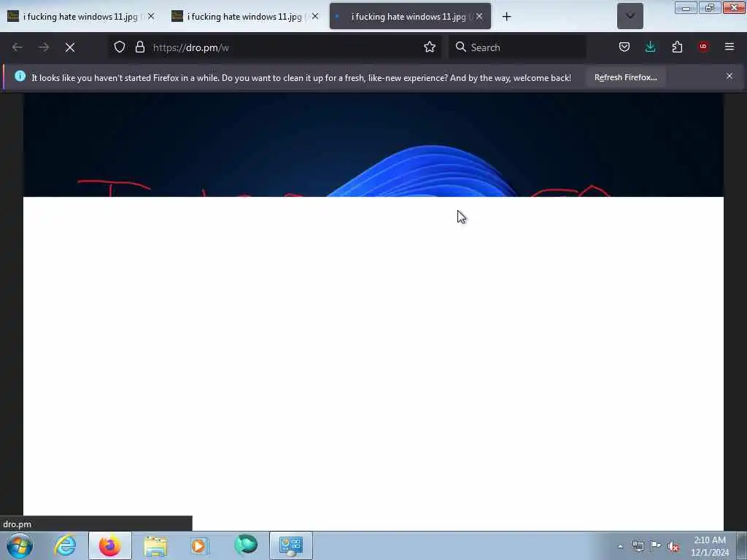This screenshot has height=560, width=747.
Task: Focus the Search box
Action: pos(517,47)
